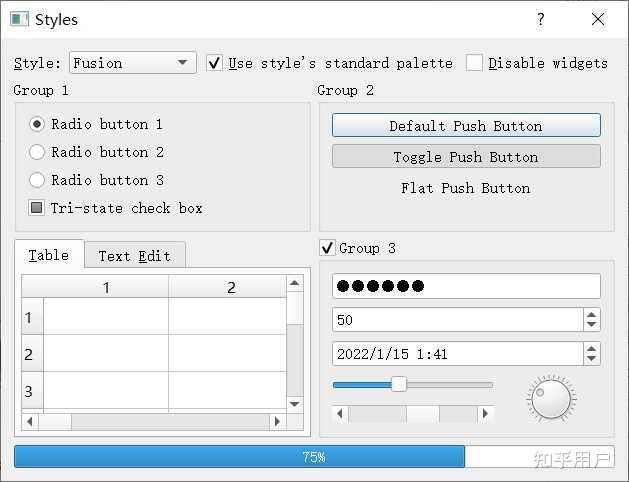This screenshot has height=482, width=629.
Task: Uncheck the Group 3 checkbox
Action: 327,248
